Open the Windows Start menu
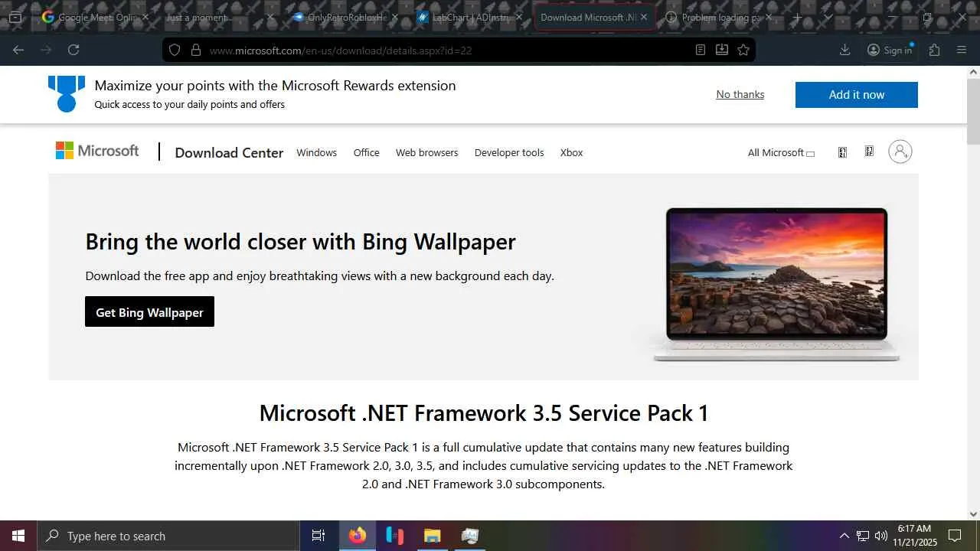The image size is (980, 551). (x=18, y=536)
